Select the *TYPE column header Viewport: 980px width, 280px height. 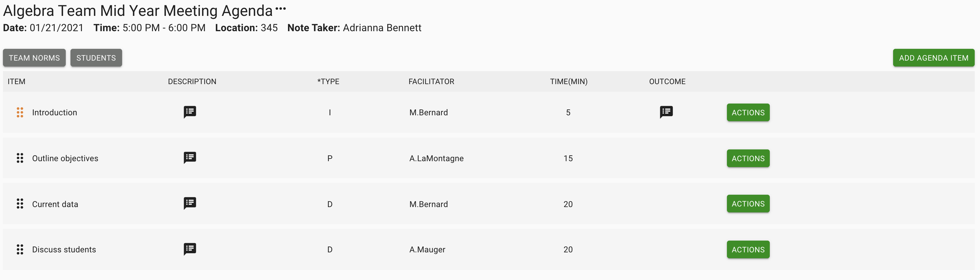click(x=328, y=81)
